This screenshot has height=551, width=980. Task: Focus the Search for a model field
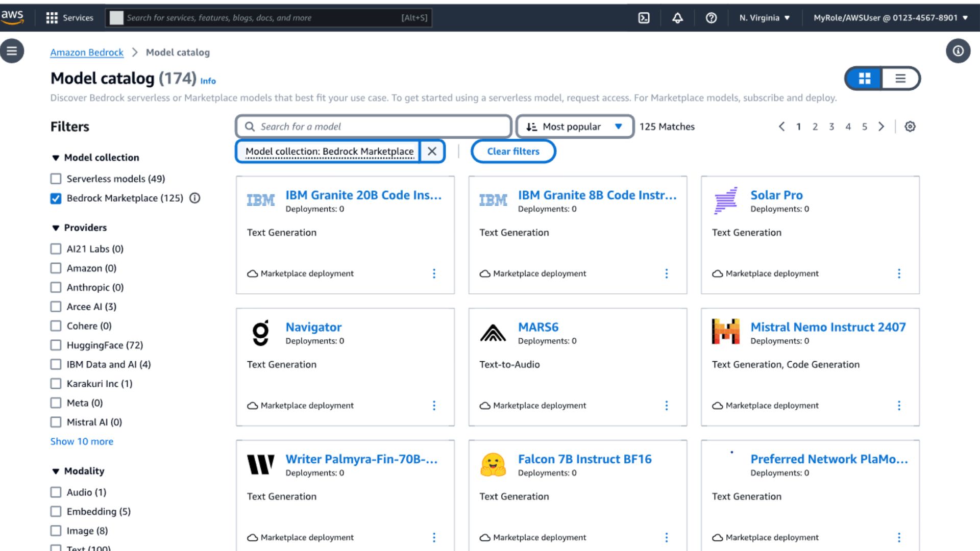coord(374,127)
